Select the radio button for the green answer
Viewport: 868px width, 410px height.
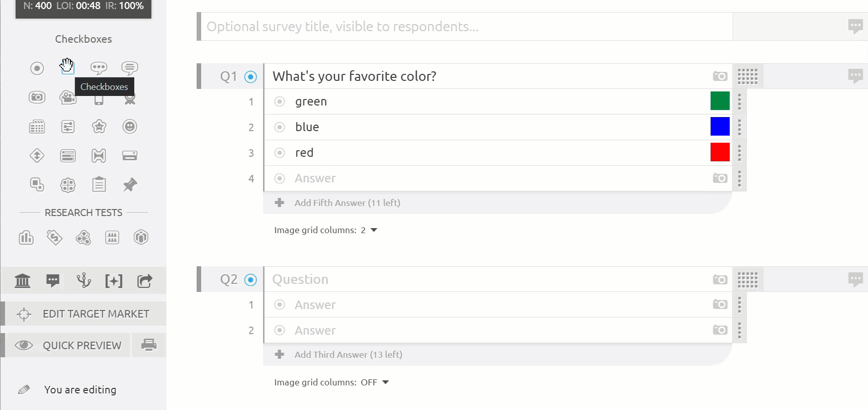[280, 101]
